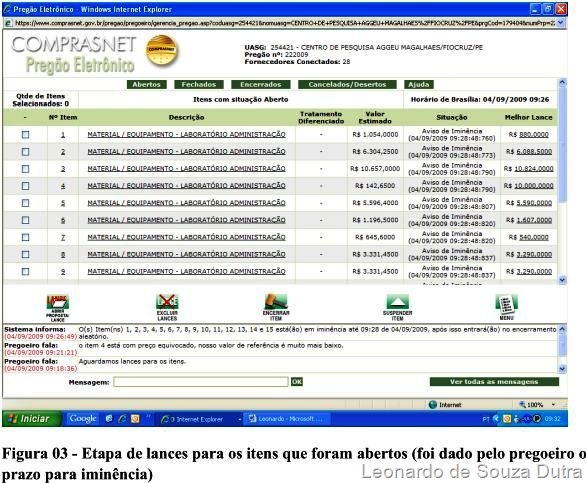Viewport: 586px width, 483px height.
Task: Check the checkbox for item 1
Action: [x=25, y=135]
